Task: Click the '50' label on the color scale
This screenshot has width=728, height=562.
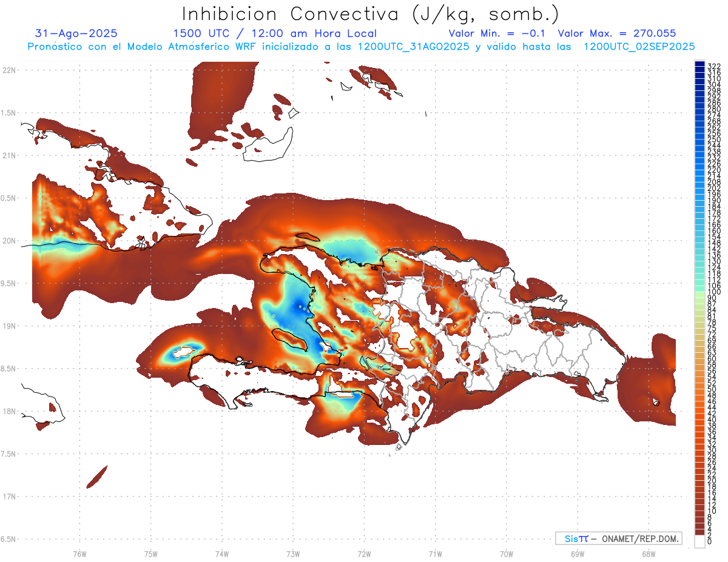Action: click(712, 389)
